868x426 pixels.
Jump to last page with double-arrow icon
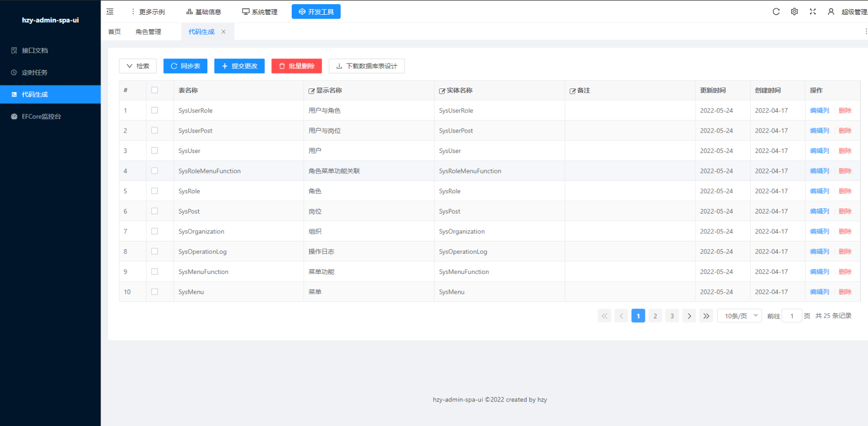tap(706, 316)
